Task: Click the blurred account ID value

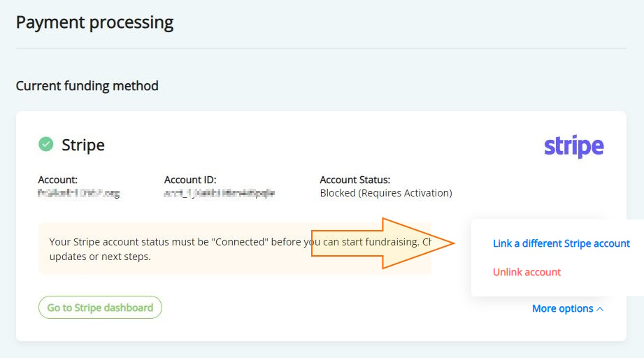Action: tap(220, 193)
